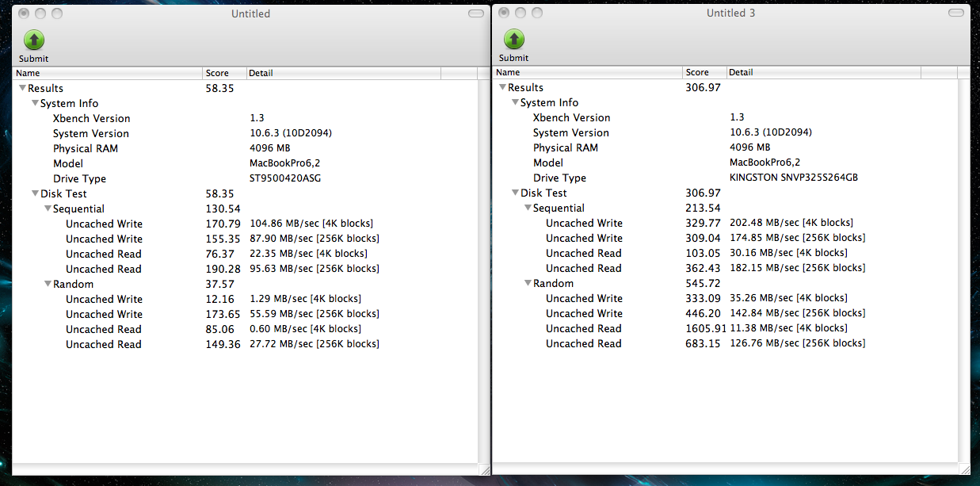Collapse Random group in Untitled 3 window

tap(528, 284)
